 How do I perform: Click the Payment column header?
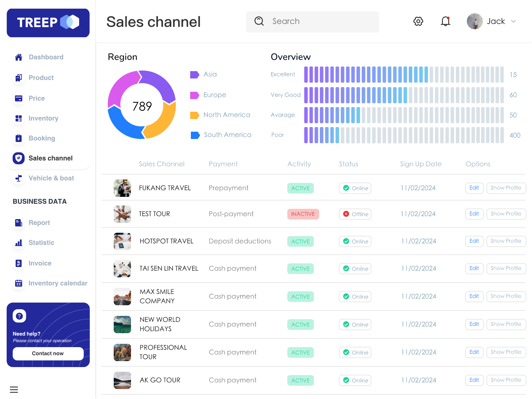[x=223, y=164]
